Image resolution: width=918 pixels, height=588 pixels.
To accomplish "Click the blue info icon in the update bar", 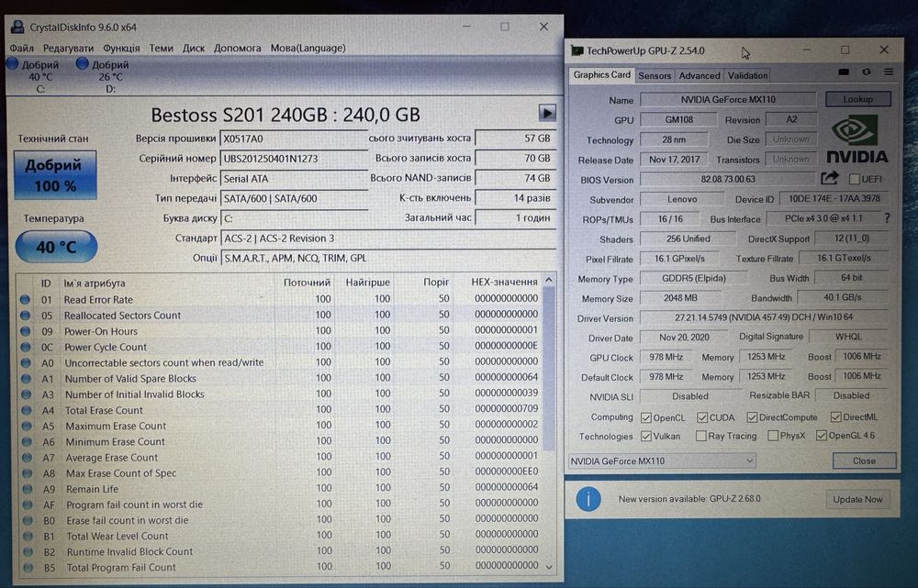I will tap(588, 499).
